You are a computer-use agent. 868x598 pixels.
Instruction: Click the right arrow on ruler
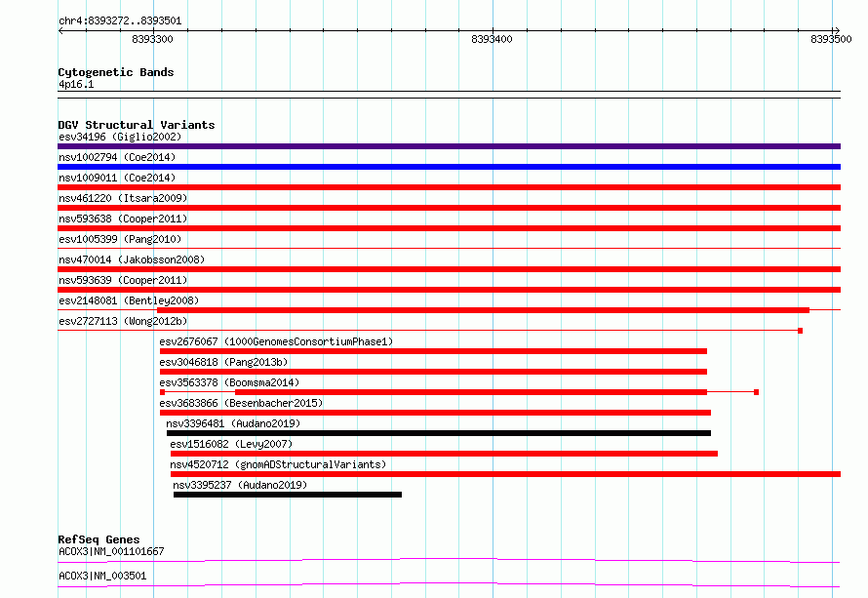[837, 30]
